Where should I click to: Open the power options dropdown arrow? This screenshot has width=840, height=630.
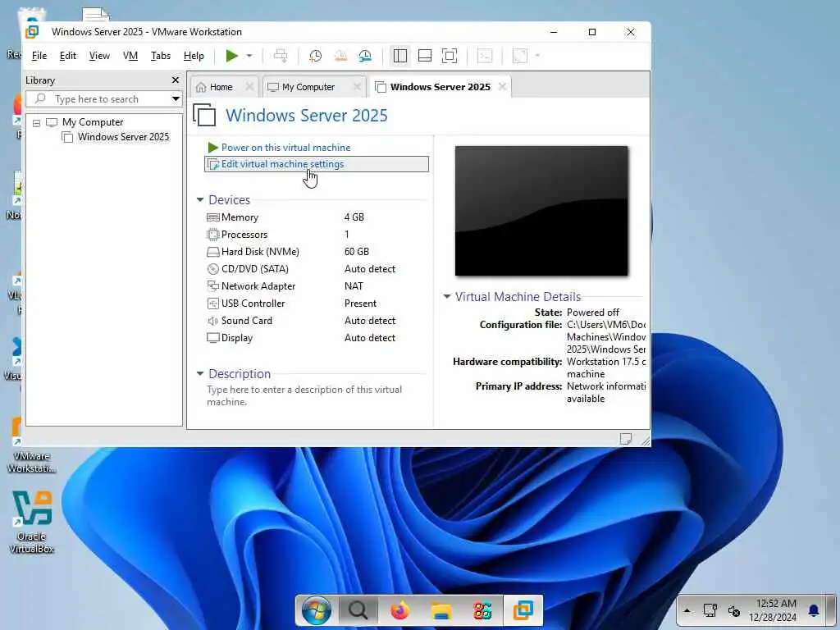[x=249, y=56]
